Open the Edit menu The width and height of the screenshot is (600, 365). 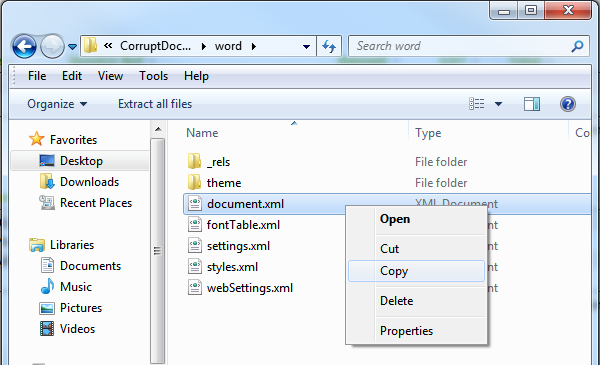(x=72, y=76)
